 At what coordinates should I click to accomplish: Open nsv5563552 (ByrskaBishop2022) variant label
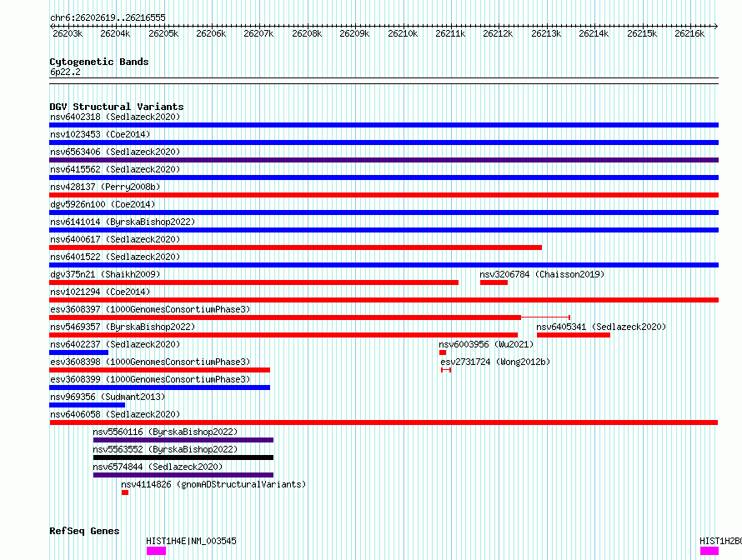165,449
